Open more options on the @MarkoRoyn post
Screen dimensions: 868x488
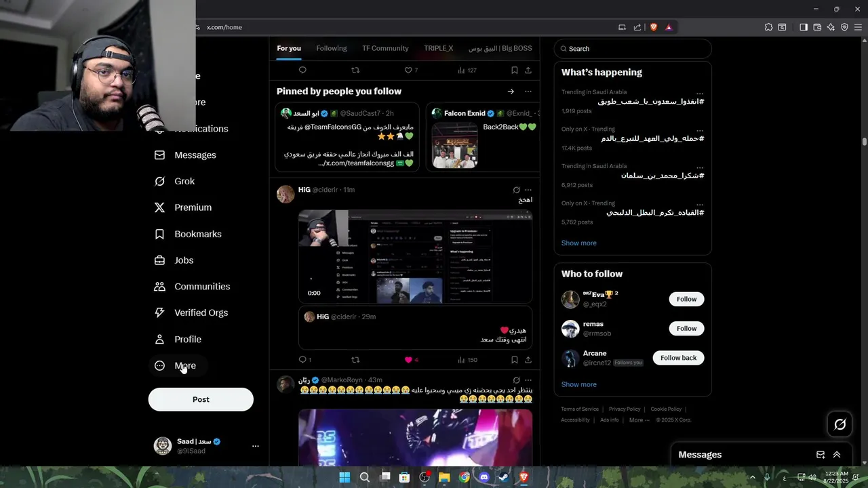pos(528,380)
